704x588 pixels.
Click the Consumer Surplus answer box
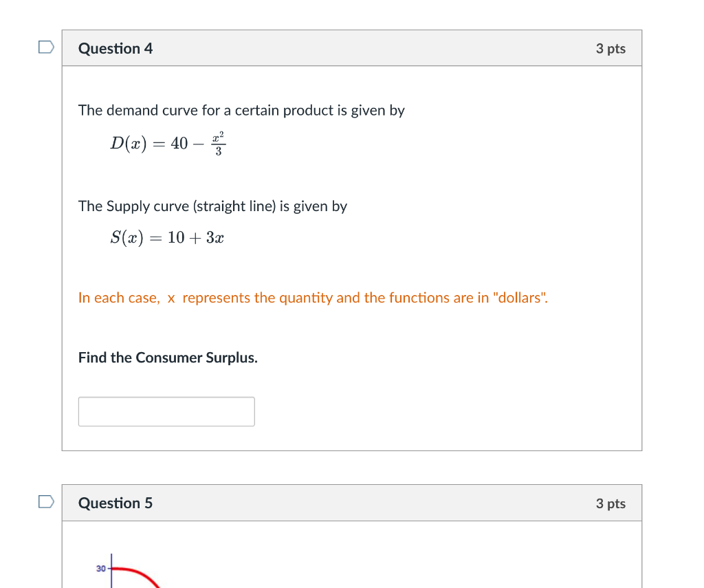(x=166, y=411)
